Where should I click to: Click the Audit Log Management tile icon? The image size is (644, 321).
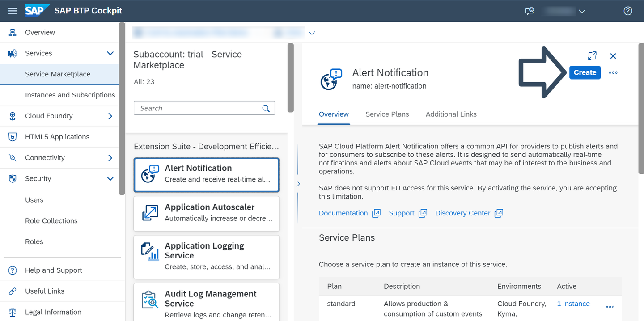point(150,300)
